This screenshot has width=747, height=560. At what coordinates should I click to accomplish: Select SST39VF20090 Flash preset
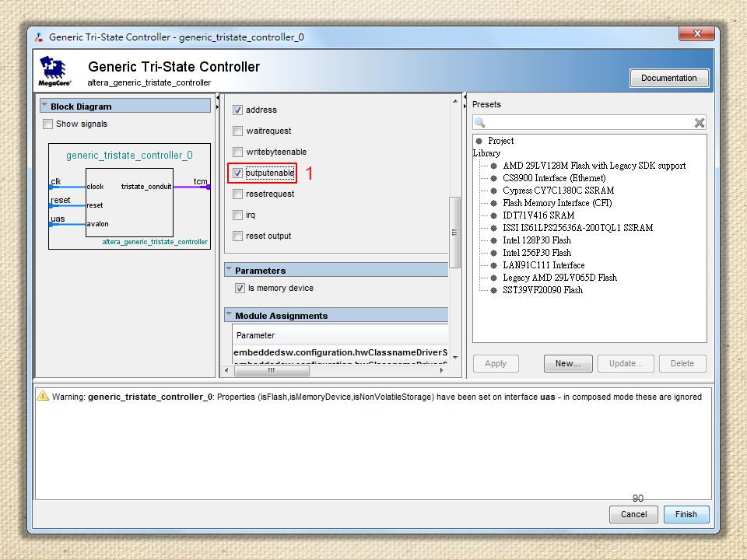(542, 289)
